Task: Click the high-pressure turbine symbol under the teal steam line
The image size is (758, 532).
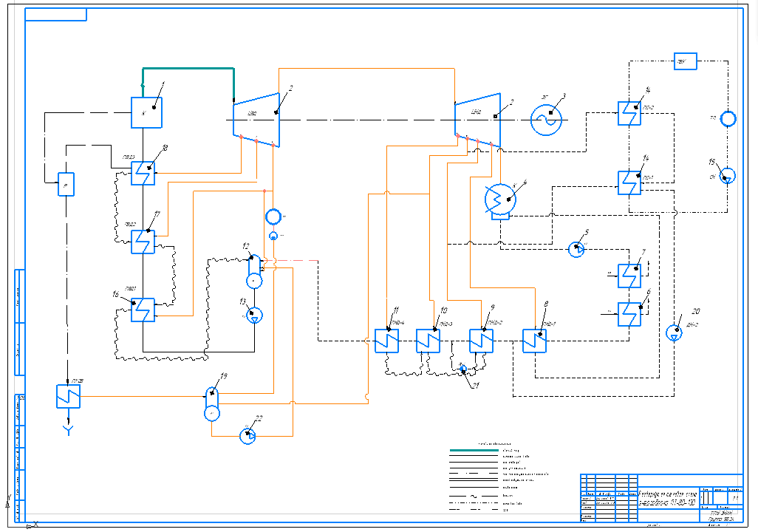Action: tap(256, 120)
